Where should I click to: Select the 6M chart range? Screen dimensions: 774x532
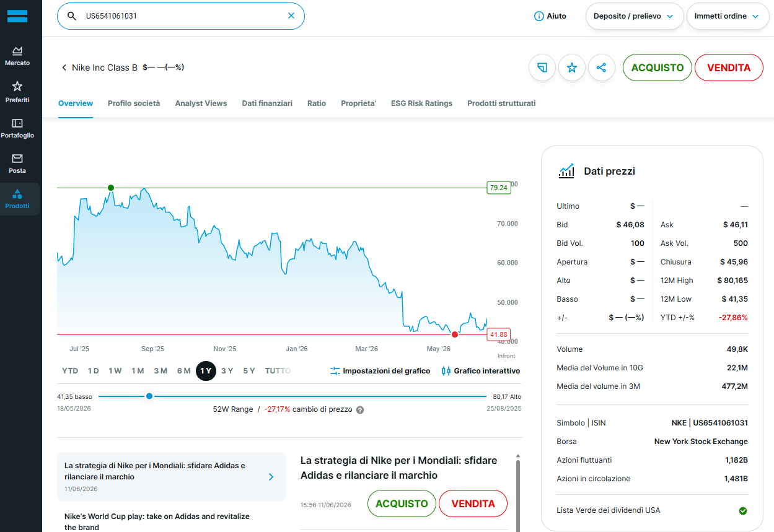click(183, 371)
